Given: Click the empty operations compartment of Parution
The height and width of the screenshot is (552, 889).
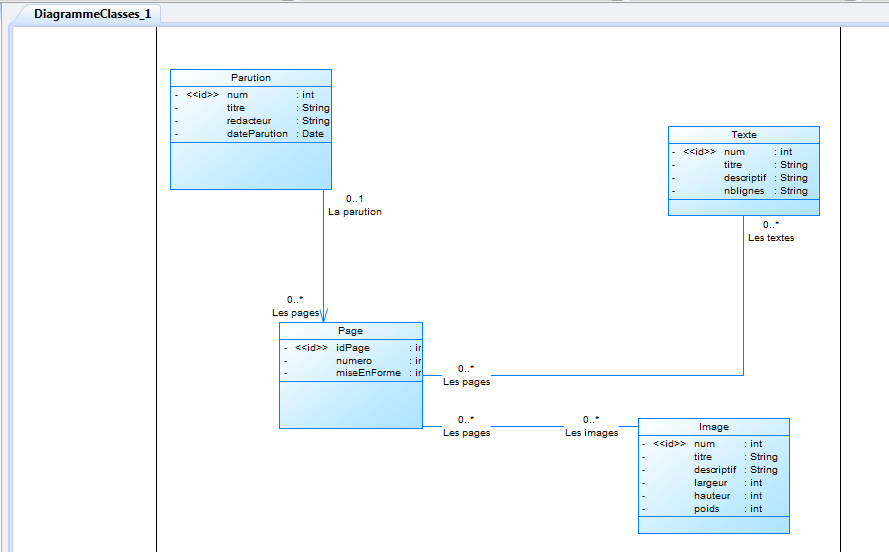Looking at the screenshot, I should pyautogui.click(x=250, y=165).
